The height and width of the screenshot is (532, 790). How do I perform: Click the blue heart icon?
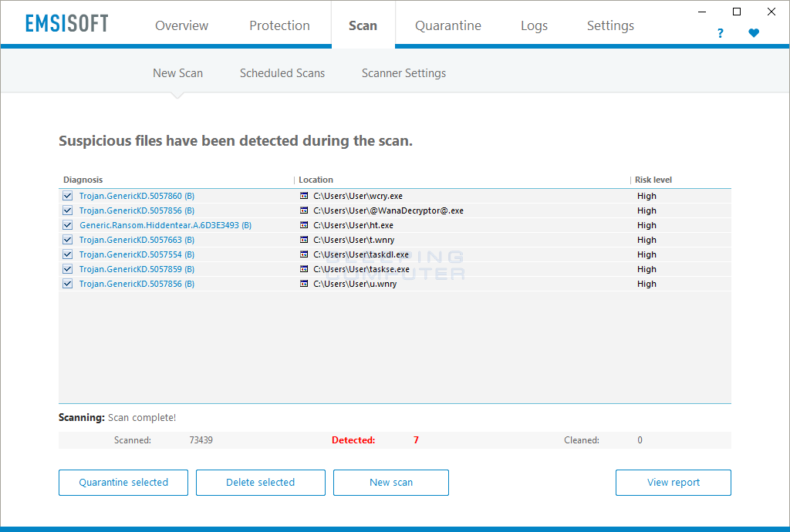pyautogui.click(x=754, y=33)
